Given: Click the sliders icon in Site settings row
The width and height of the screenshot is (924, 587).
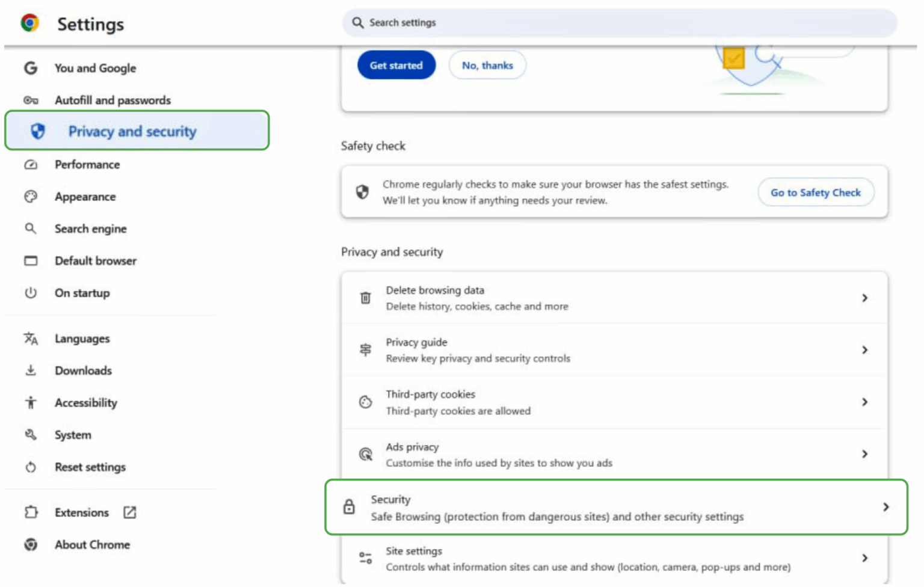Looking at the screenshot, I should click(365, 558).
